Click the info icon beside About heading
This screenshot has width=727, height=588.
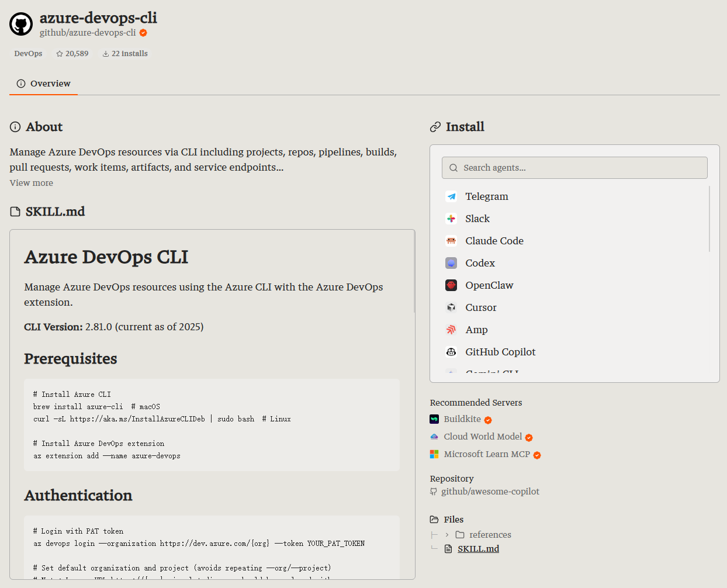(15, 127)
